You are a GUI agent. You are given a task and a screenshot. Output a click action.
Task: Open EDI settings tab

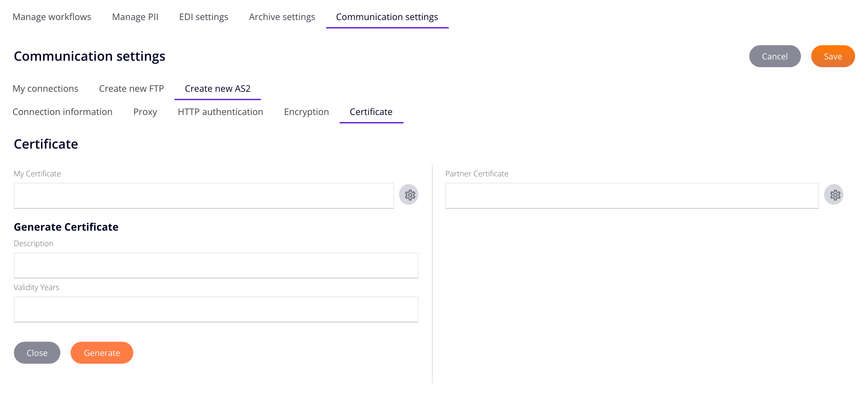click(203, 17)
